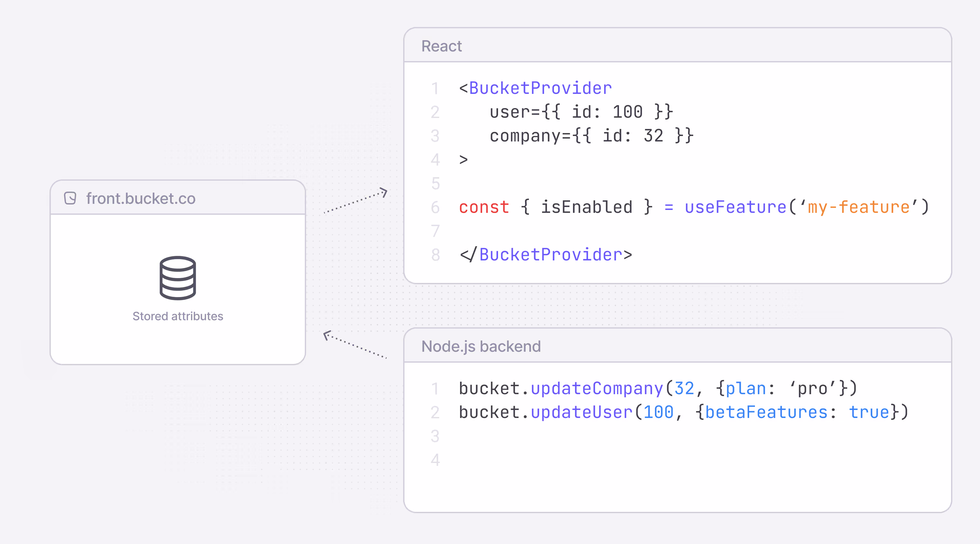The width and height of the screenshot is (980, 544).
Task: Click the company={{ id: 32 }} code line
Action: tap(592, 136)
